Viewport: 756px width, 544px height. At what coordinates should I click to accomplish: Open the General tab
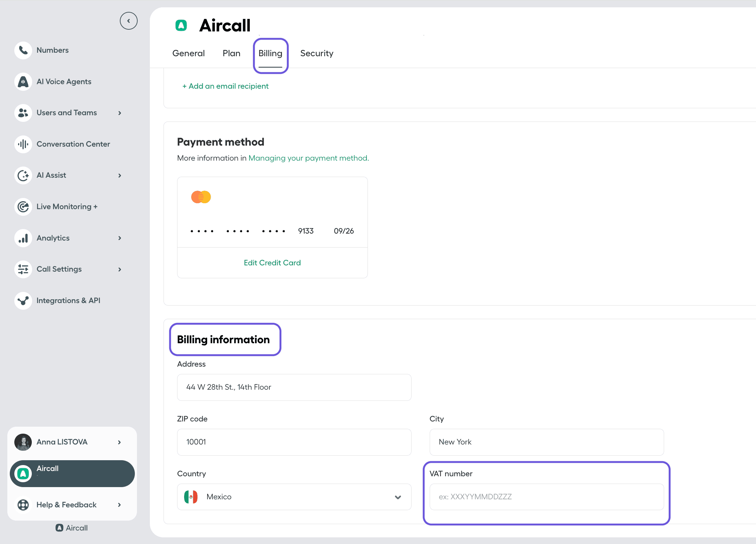pyautogui.click(x=188, y=53)
